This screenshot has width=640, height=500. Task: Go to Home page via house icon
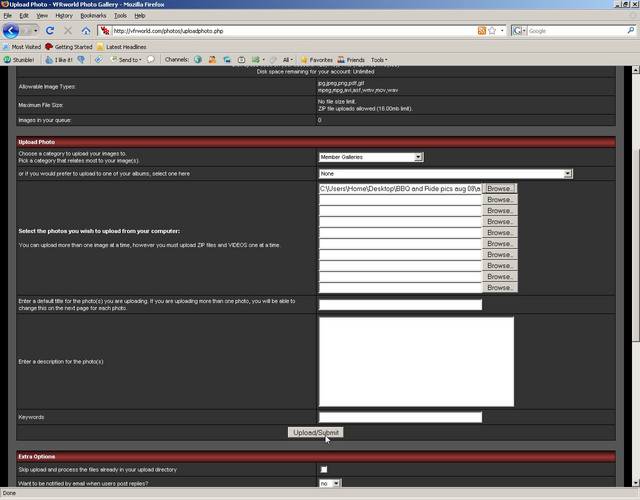point(86,31)
